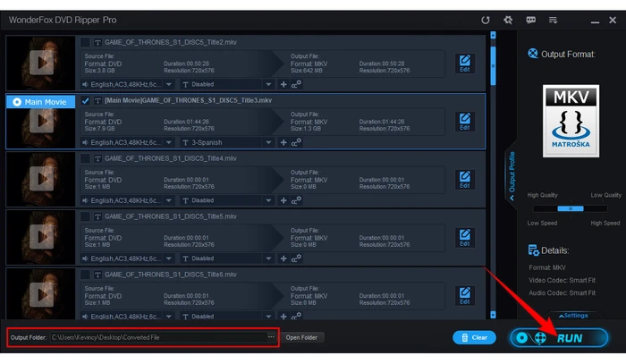Rename Title6.mkv using T icon

97,275
